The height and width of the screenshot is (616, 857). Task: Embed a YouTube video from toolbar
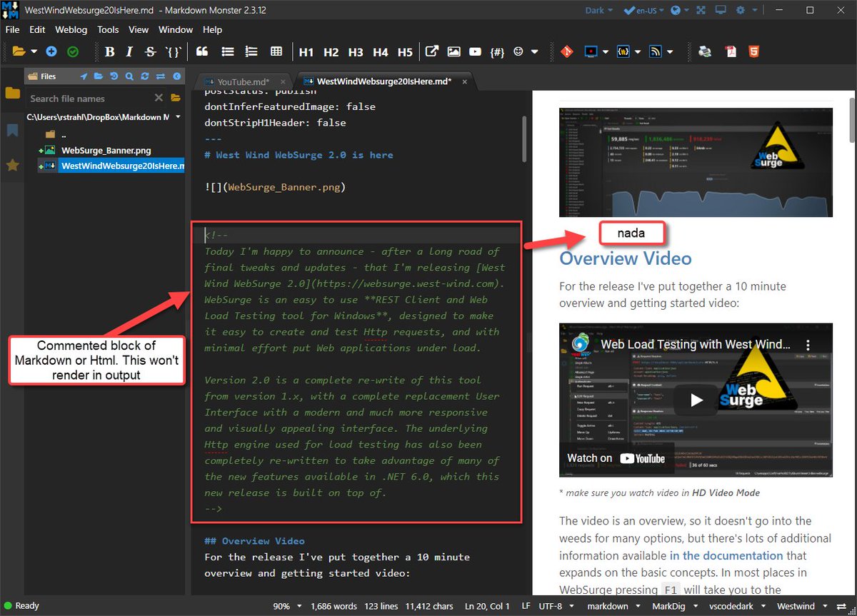point(475,51)
